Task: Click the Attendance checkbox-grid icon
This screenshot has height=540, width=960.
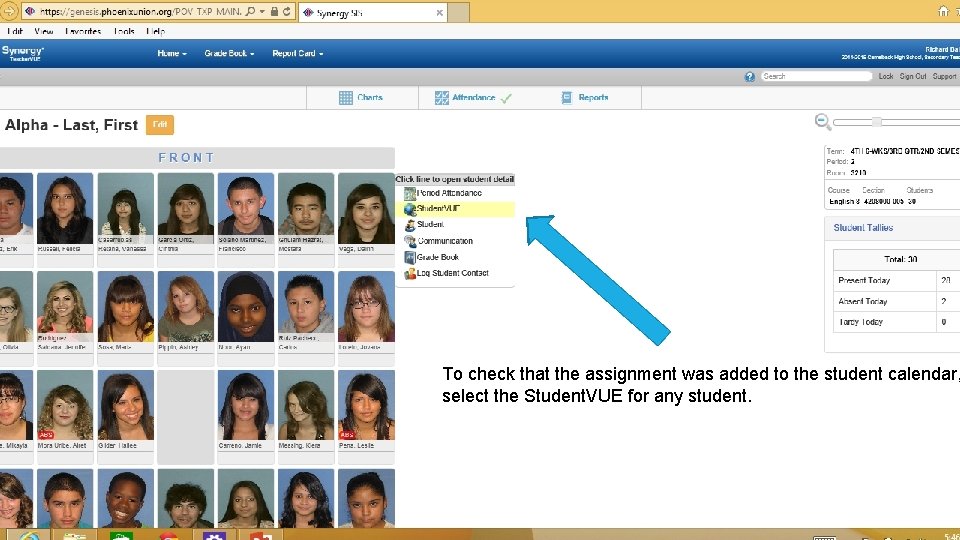Action: [x=441, y=98]
